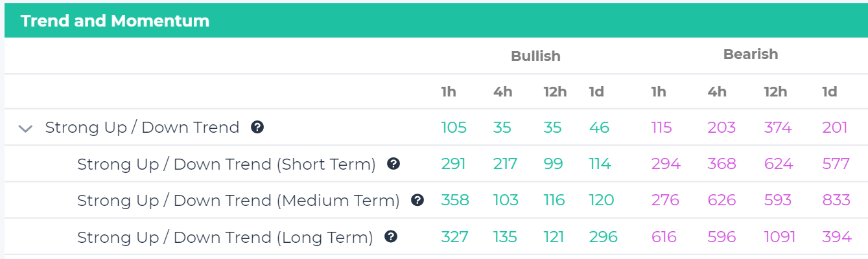Select bullish 4h count 217 in Short Term
This screenshot has width=868, height=259.
pos(505,164)
